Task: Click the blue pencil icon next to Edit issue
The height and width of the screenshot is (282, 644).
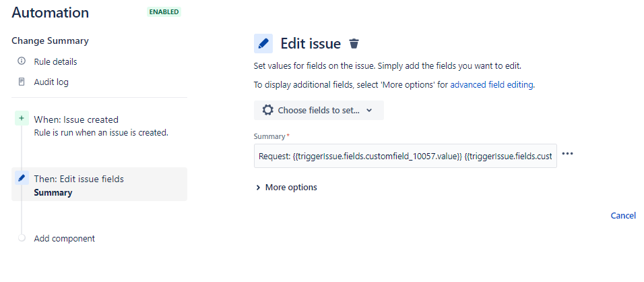Action: (263, 44)
